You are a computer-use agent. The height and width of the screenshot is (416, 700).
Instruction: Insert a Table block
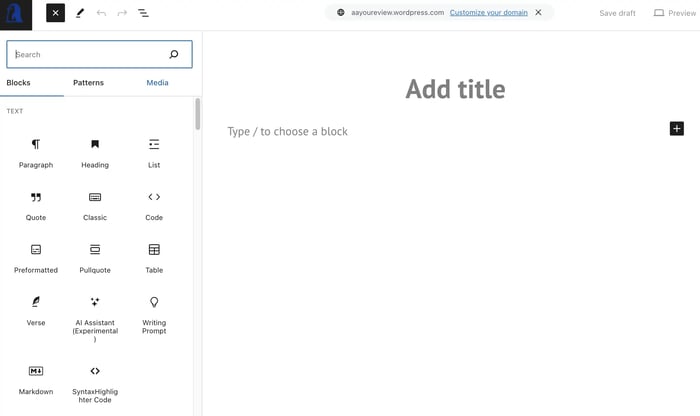[x=154, y=258]
